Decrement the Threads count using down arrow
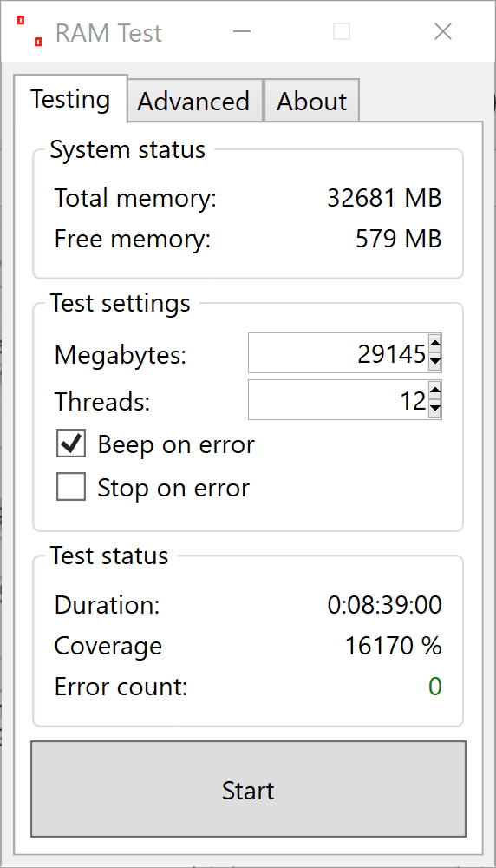This screenshot has height=868, width=496. coord(434,409)
